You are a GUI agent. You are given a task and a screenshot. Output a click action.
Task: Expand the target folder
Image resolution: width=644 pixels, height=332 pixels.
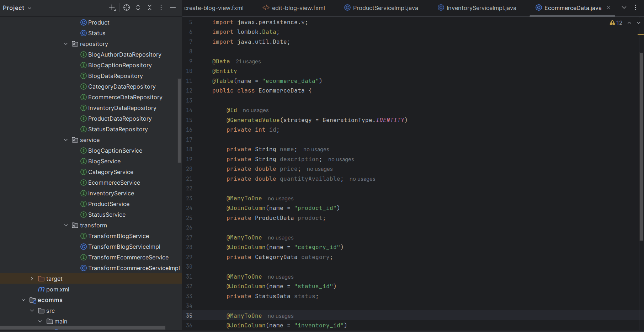point(32,279)
